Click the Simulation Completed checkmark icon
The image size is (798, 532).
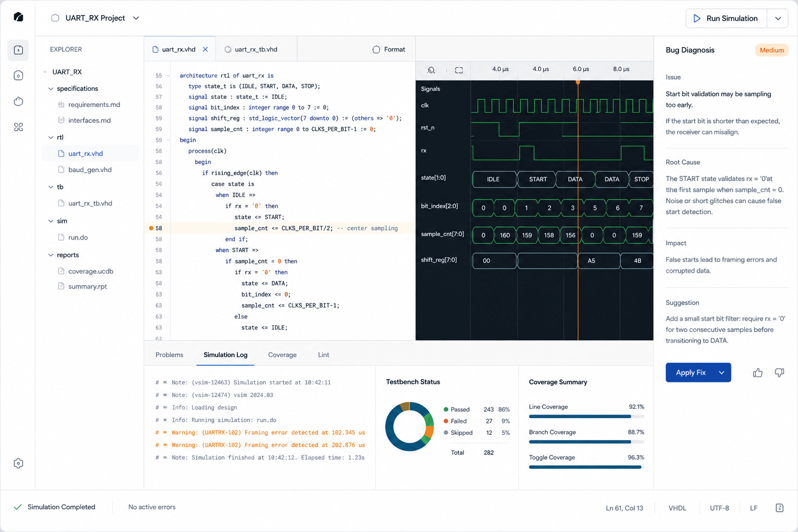(x=18, y=507)
